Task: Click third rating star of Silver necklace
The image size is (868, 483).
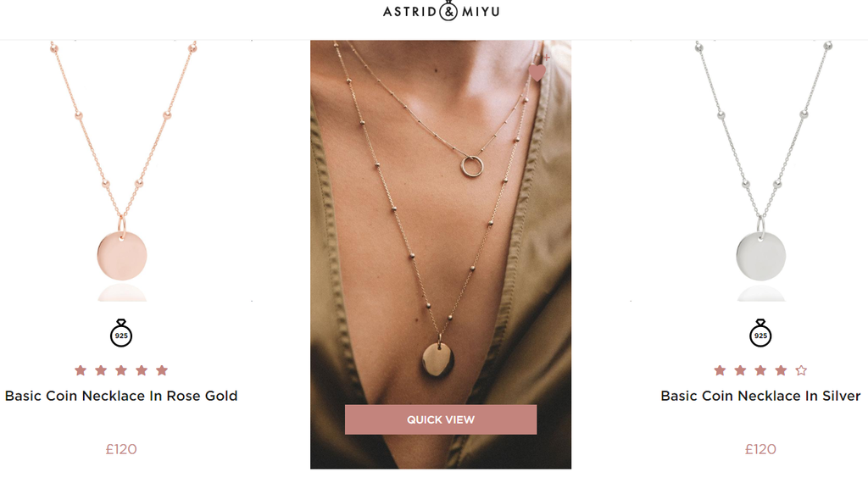Action: 760,370
